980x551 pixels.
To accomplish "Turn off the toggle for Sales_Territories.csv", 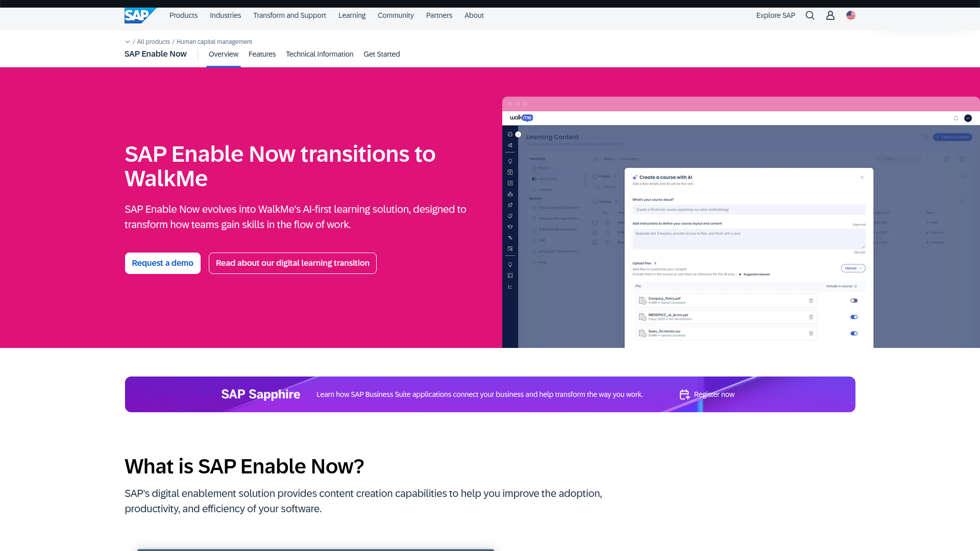I will click(x=854, y=333).
